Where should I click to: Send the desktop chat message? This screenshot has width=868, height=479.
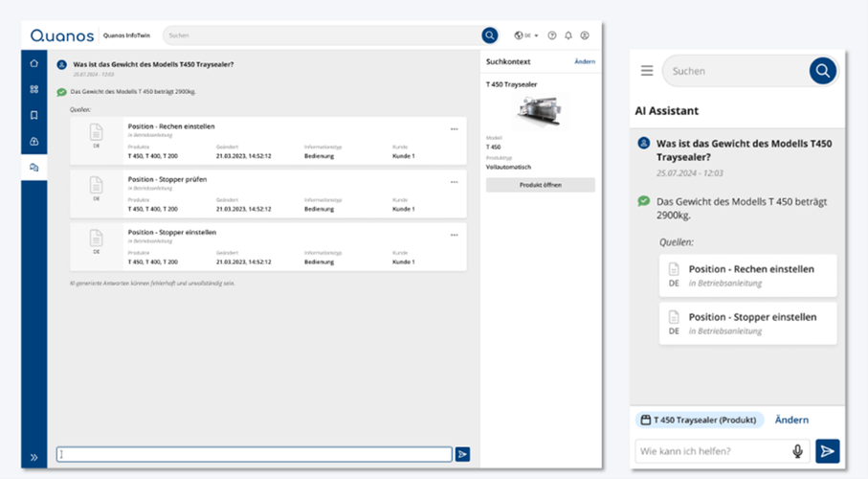pyautogui.click(x=462, y=455)
